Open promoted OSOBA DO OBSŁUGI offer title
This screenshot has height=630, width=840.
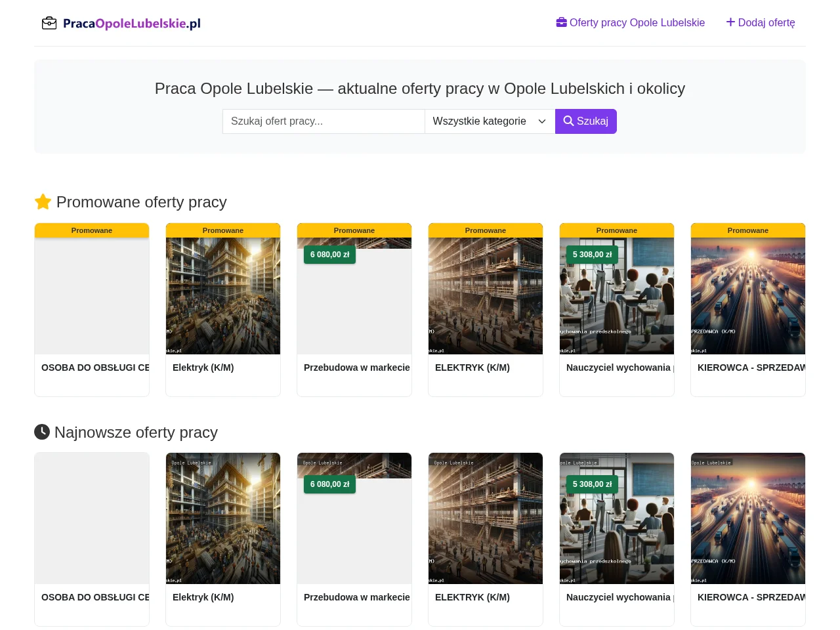pos(95,367)
